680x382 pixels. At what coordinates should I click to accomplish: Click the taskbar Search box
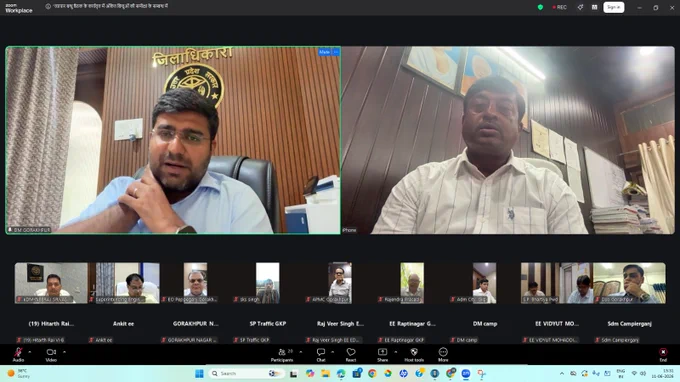click(x=246, y=373)
